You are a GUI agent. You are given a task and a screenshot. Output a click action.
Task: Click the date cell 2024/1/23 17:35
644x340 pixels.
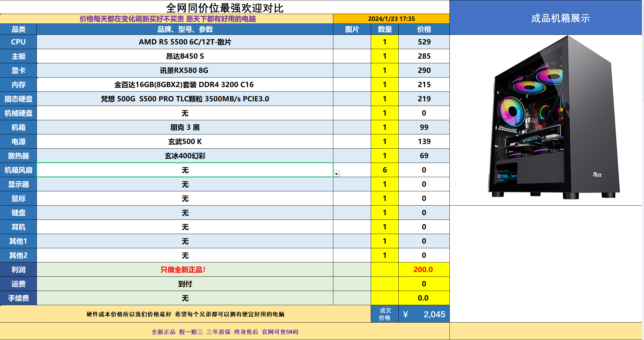point(391,19)
